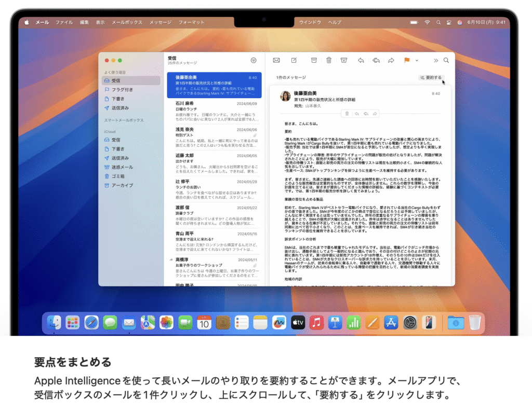
Task: Click sender avatar of 後藤亜由美
Action: tap(285, 96)
